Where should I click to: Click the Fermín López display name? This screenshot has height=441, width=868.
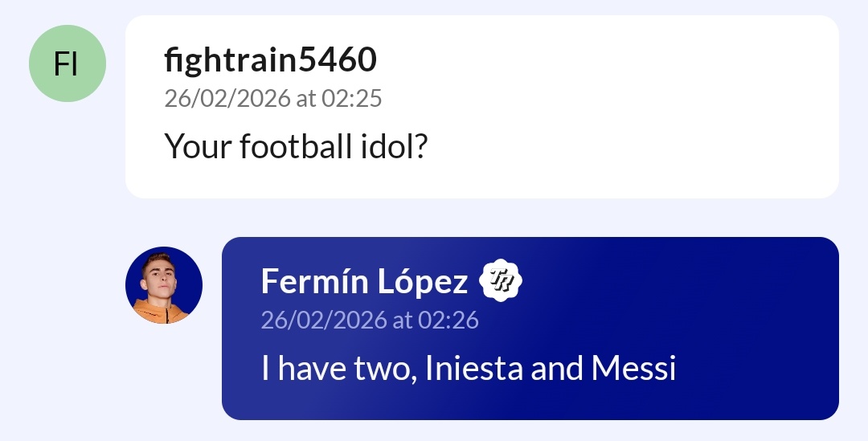[364, 282]
